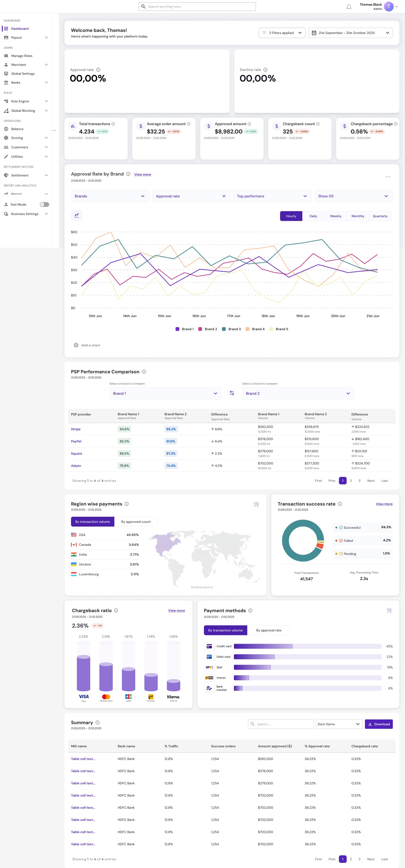
Task: Click the Decline rate info icon
Action: point(265,70)
